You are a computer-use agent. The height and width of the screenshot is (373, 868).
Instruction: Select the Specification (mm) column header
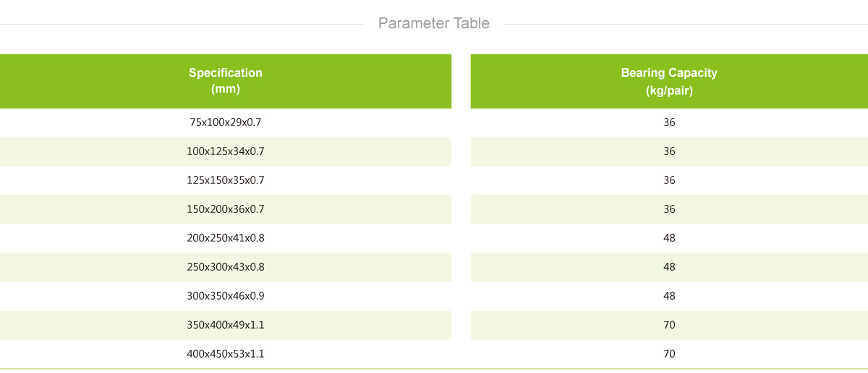(x=226, y=81)
